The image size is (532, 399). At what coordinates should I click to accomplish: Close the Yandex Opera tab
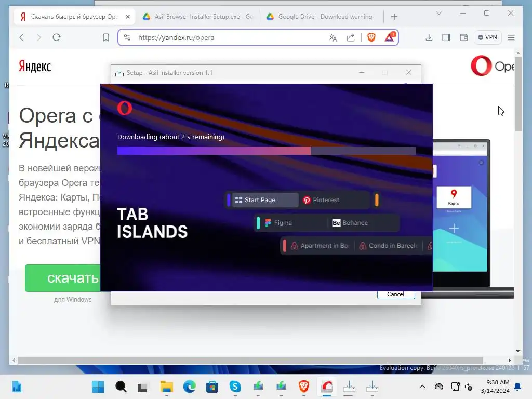(128, 17)
